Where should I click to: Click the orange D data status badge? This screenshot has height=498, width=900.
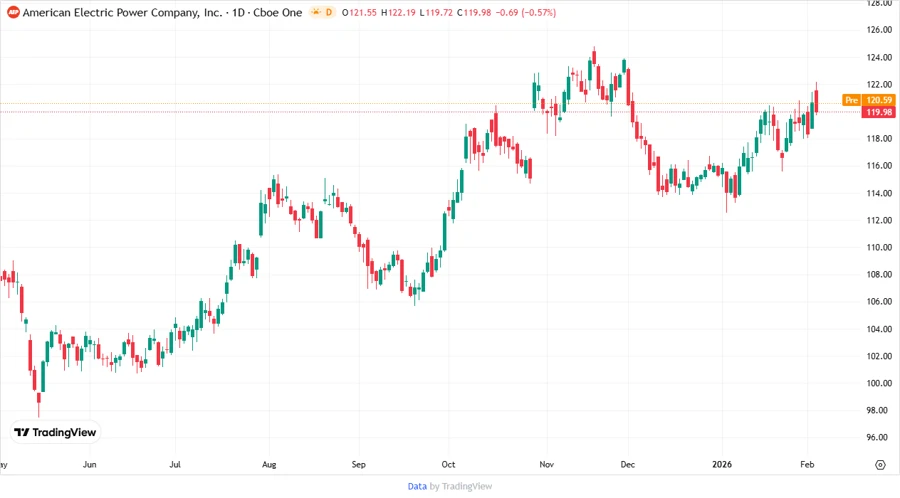[328, 13]
